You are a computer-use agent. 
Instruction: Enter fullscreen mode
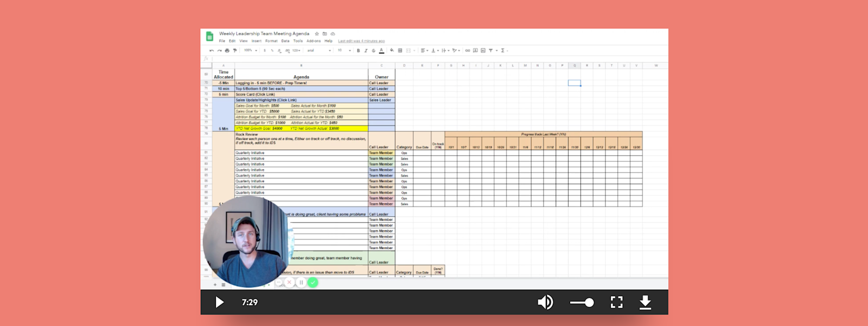point(617,302)
